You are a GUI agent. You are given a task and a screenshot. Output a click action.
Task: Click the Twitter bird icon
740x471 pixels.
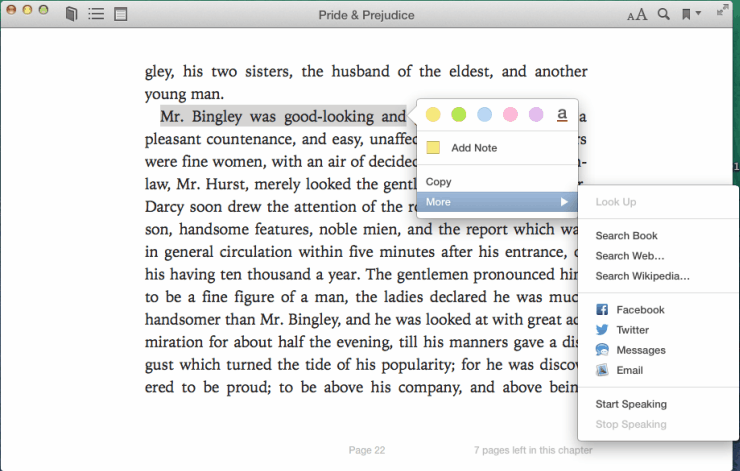click(x=602, y=330)
